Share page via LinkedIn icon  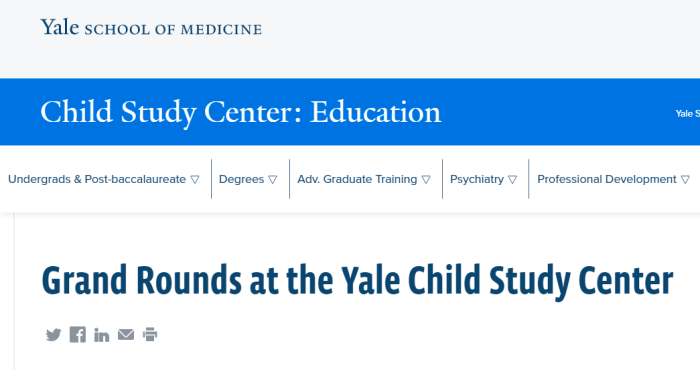pos(102,335)
